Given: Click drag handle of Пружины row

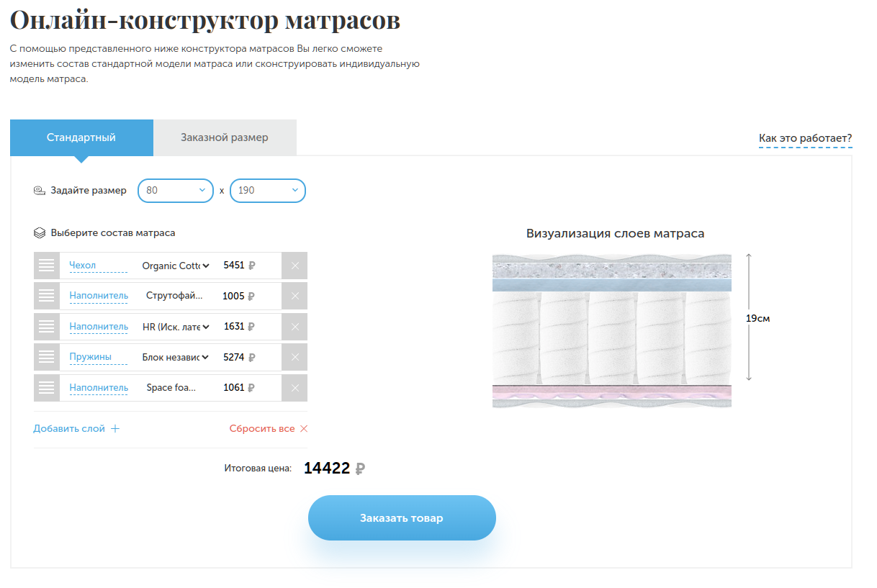Looking at the screenshot, I should (47, 357).
